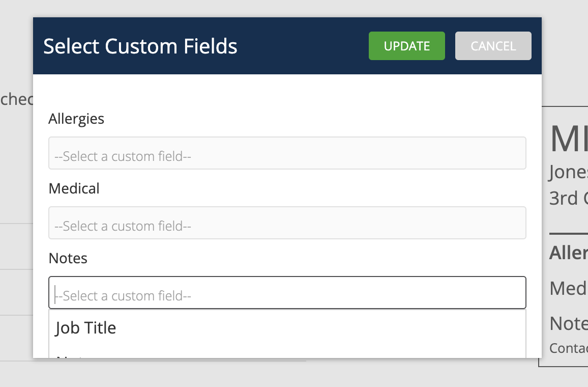
Task: Click the Allergies field label
Action: click(76, 119)
